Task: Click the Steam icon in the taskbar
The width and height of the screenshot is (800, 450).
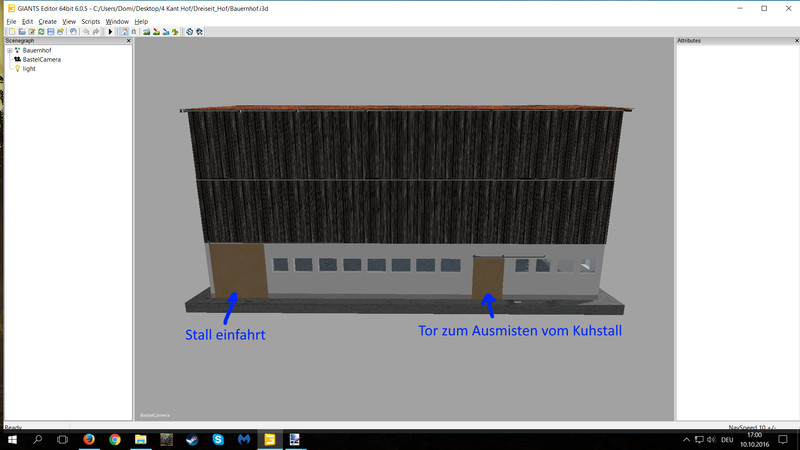Action: 192,439
